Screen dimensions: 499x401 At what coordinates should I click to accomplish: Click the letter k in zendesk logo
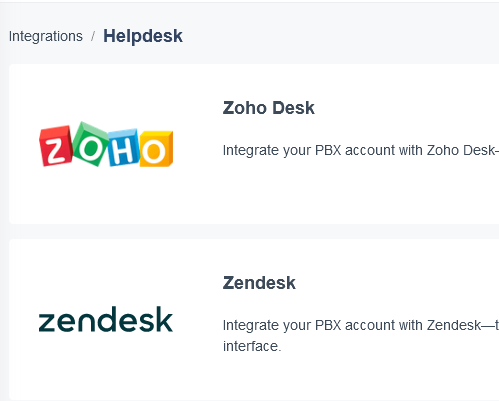[164, 319]
